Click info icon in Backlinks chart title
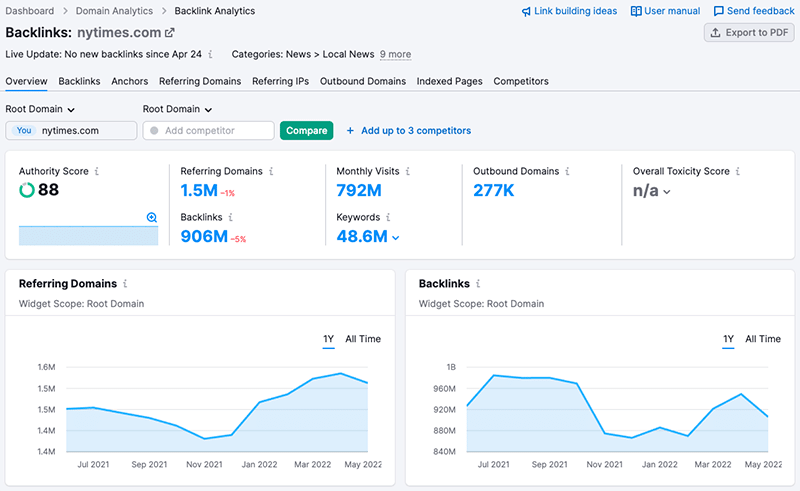 click(x=478, y=283)
